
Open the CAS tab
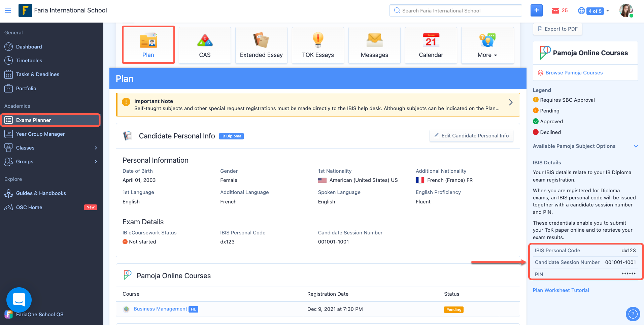(x=205, y=45)
